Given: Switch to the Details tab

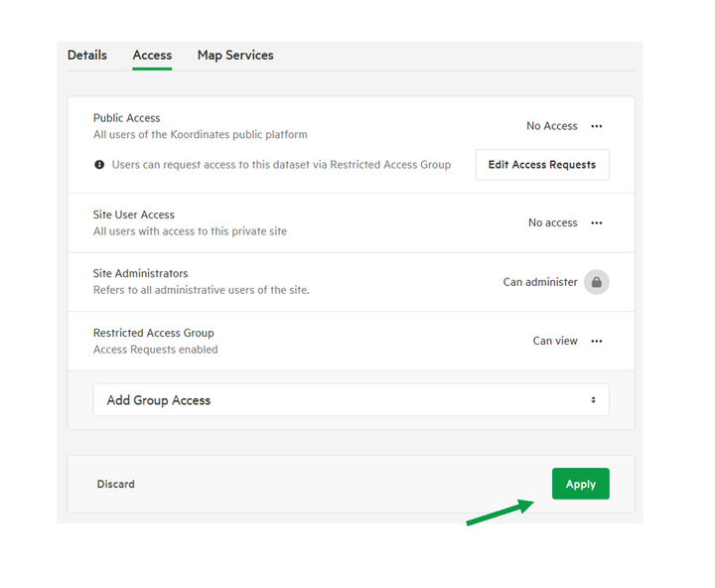Looking at the screenshot, I should pos(87,56).
